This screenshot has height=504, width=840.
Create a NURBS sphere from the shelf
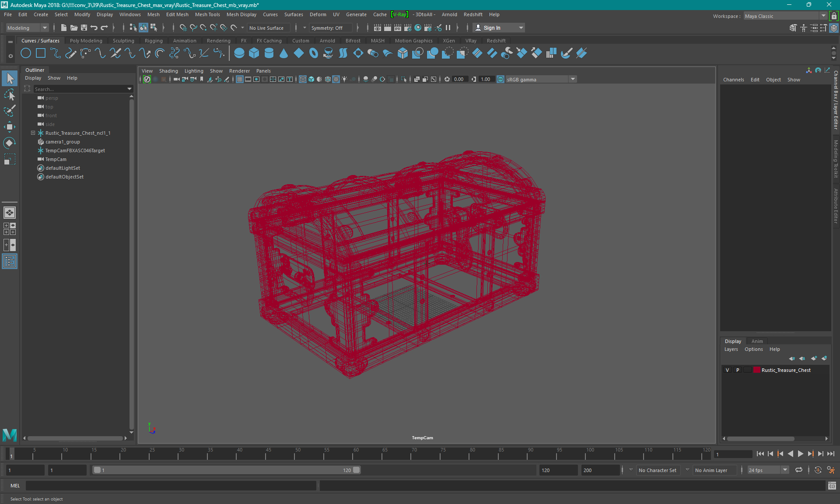coord(239,53)
